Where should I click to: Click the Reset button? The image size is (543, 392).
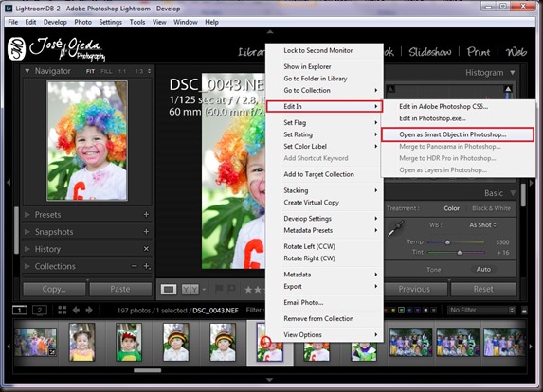(x=483, y=289)
